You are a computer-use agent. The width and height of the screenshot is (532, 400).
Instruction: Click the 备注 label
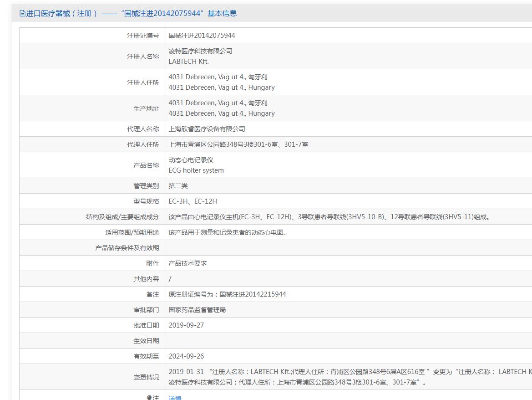pyautogui.click(x=152, y=294)
